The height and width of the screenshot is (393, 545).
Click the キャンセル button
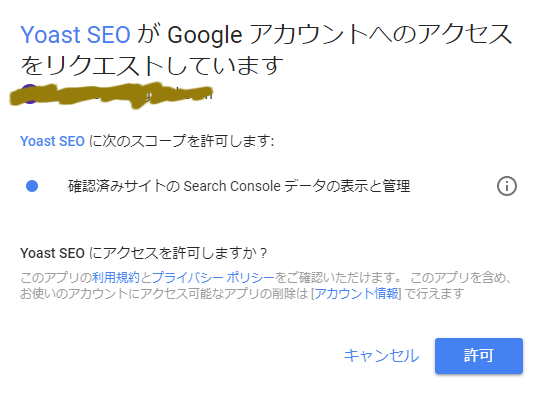(381, 356)
